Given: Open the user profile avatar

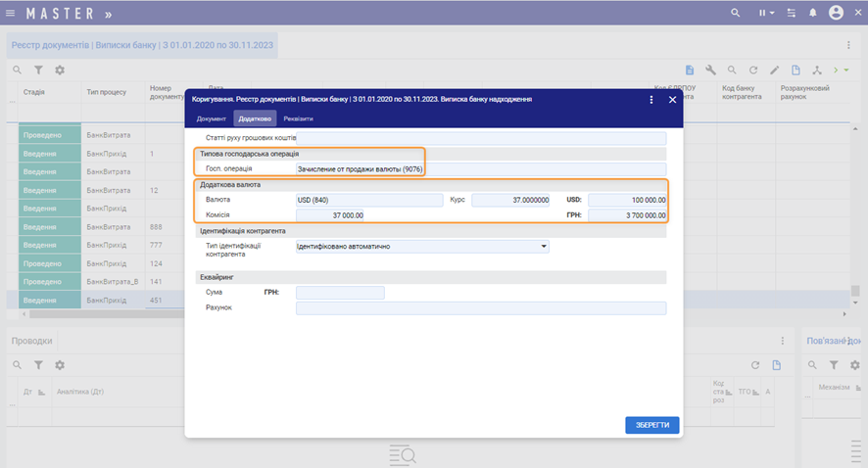Looking at the screenshot, I should click(836, 14).
